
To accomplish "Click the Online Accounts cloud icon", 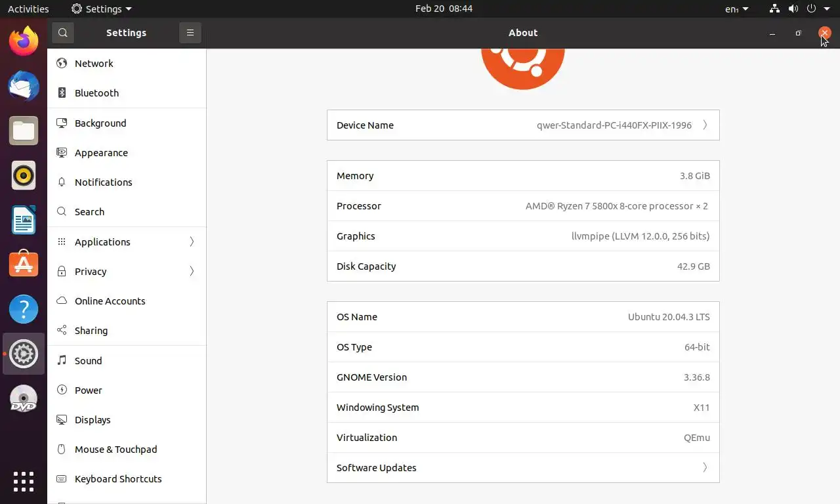I will pyautogui.click(x=62, y=301).
